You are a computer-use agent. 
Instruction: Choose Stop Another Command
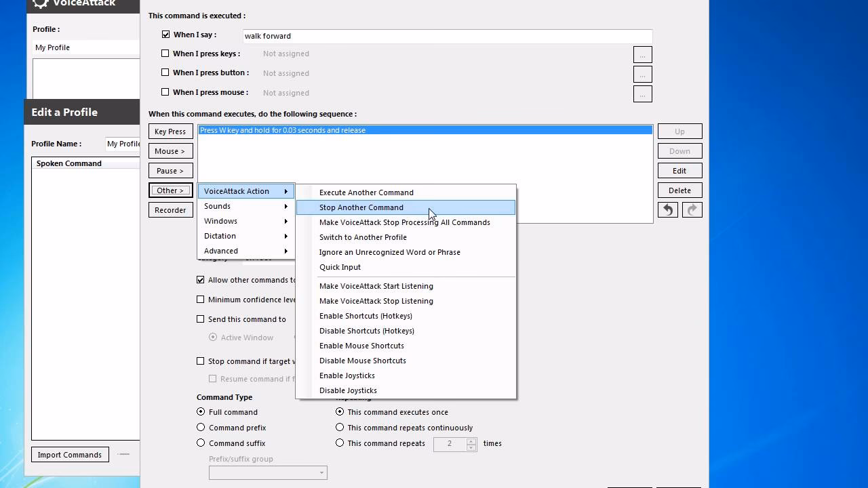click(x=406, y=207)
